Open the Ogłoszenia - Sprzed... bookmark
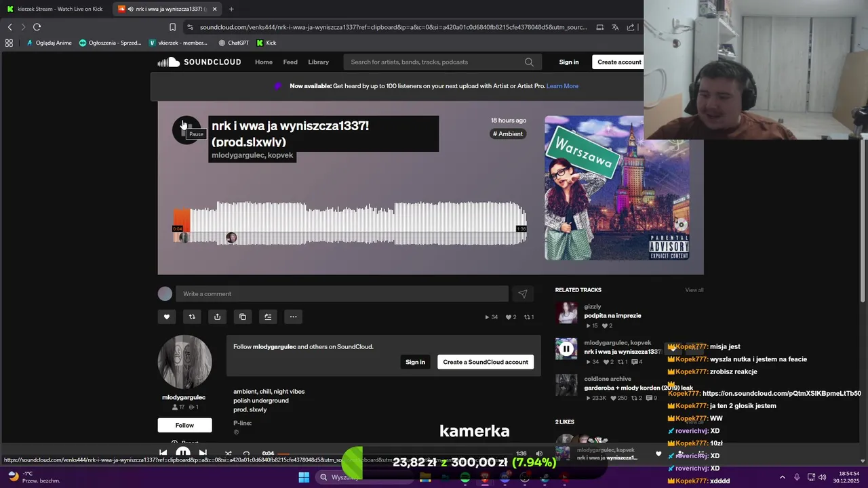 (111, 43)
